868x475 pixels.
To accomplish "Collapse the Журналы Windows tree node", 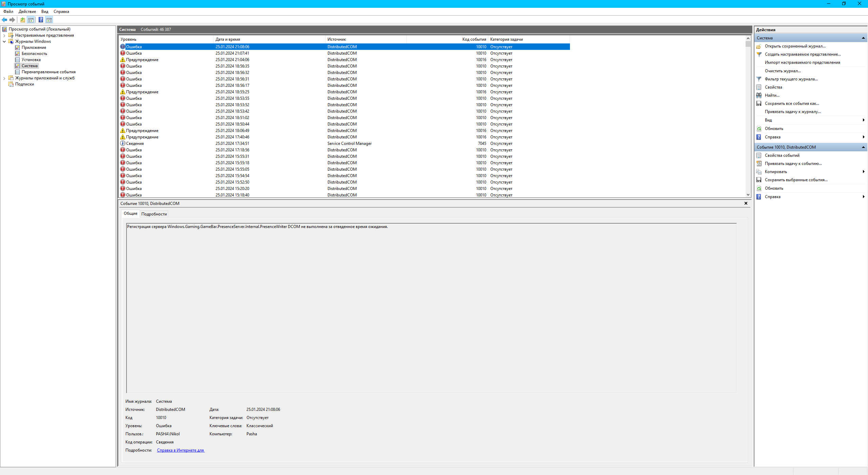I will (x=4, y=41).
